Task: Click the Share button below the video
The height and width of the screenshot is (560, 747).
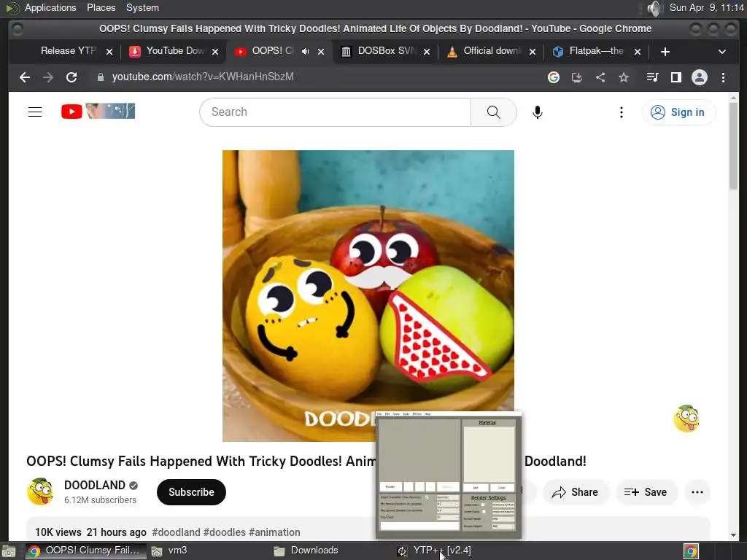Action: 575,492
